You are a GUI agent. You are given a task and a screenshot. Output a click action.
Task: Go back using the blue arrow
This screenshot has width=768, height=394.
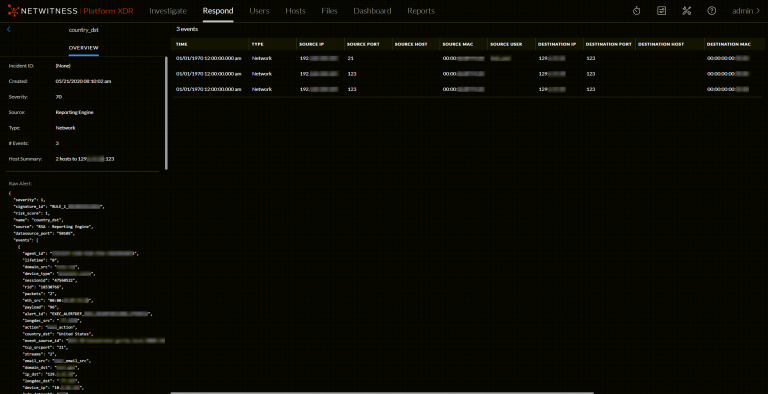pos(9,29)
